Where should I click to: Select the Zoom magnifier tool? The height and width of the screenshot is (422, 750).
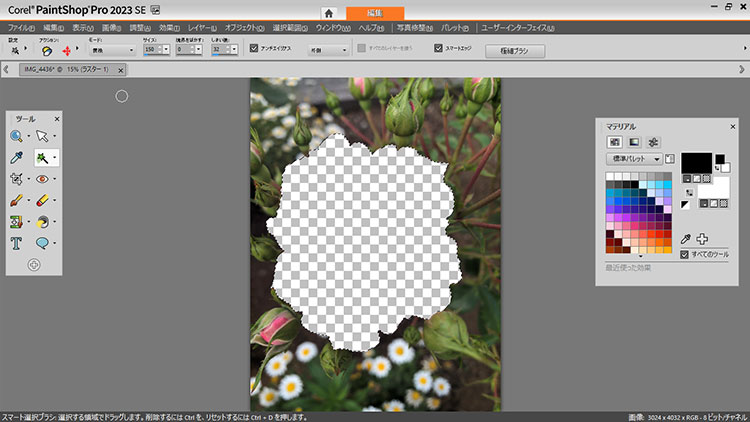tap(17, 136)
